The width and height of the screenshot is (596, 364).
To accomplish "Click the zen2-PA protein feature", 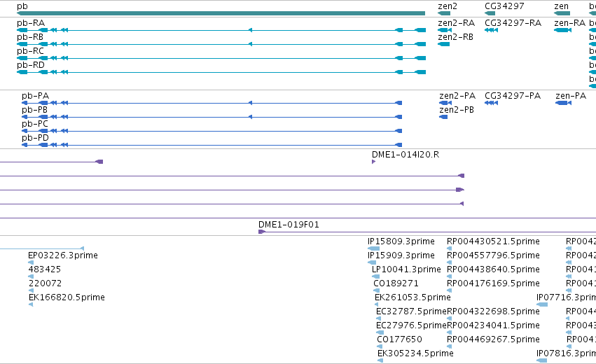I will coord(445,103).
